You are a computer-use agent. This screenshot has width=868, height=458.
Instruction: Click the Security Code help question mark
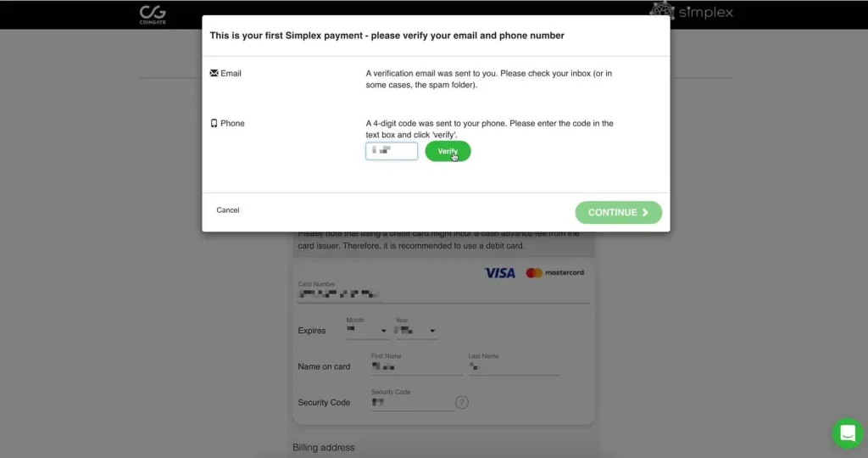[462, 402]
